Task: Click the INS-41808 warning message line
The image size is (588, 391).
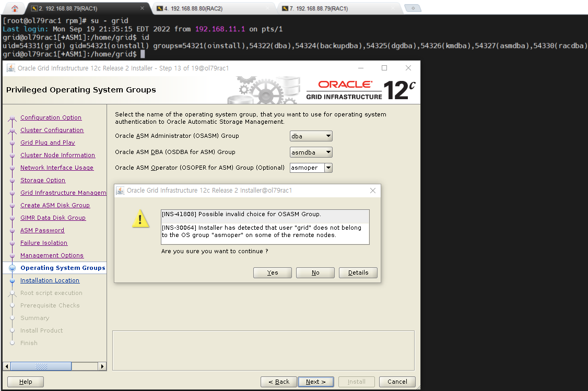Action: (241, 214)
